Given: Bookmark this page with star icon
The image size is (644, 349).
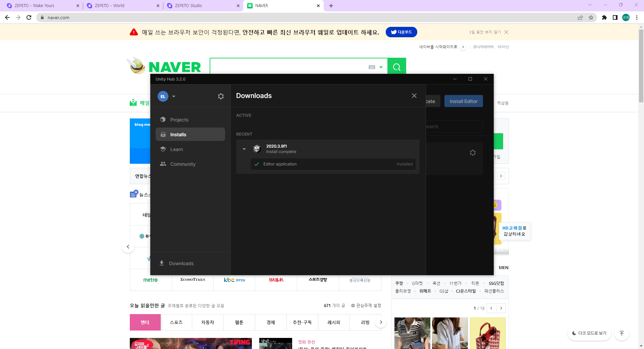Looking at the screenshot, I should (x=591, y=17).
